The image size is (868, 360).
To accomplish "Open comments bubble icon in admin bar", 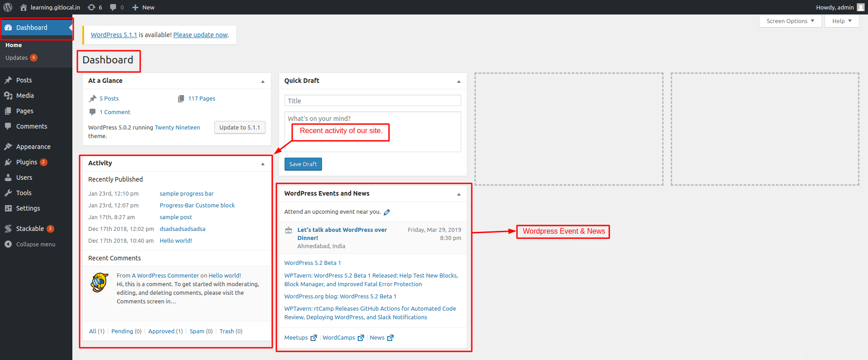I will tap(113, 7).
